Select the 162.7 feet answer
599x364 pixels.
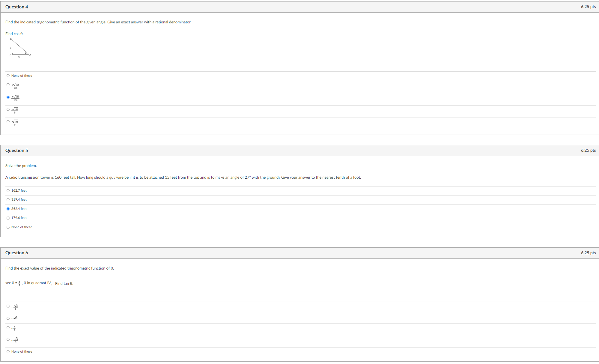click(x=8, y=190)
